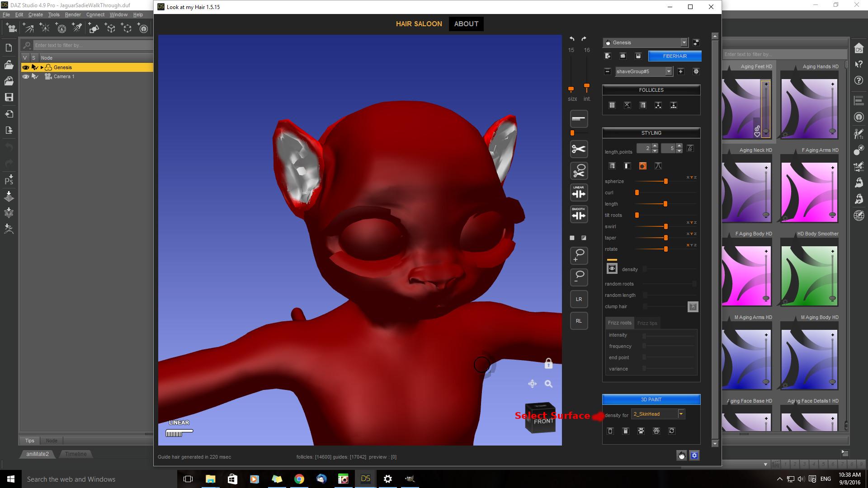This screenshot has height=488, width=868.
Task: Click the undo arrow in Hair Saloon
Action: [572, 39]
